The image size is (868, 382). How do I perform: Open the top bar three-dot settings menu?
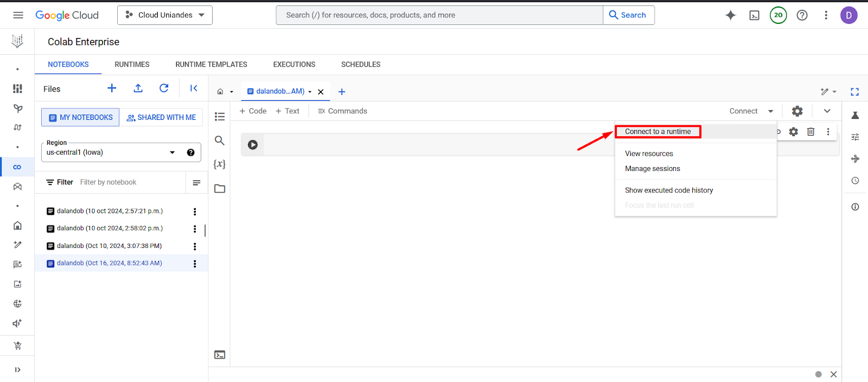point(826,15)
